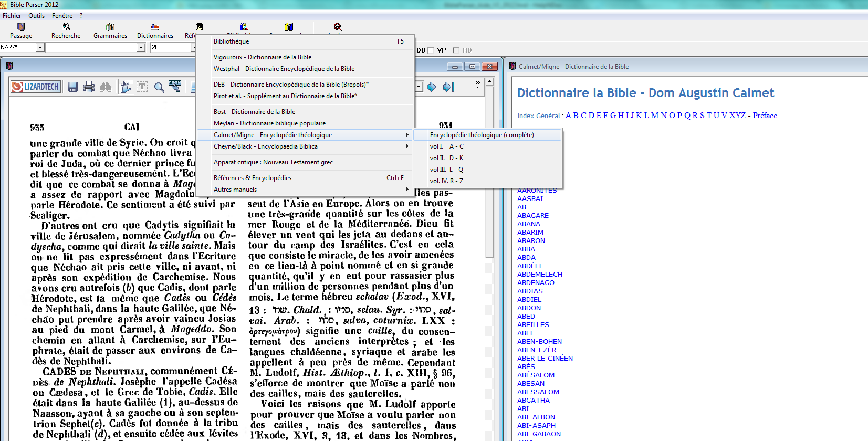Go to next page with blue arrow

click(432, 87)
